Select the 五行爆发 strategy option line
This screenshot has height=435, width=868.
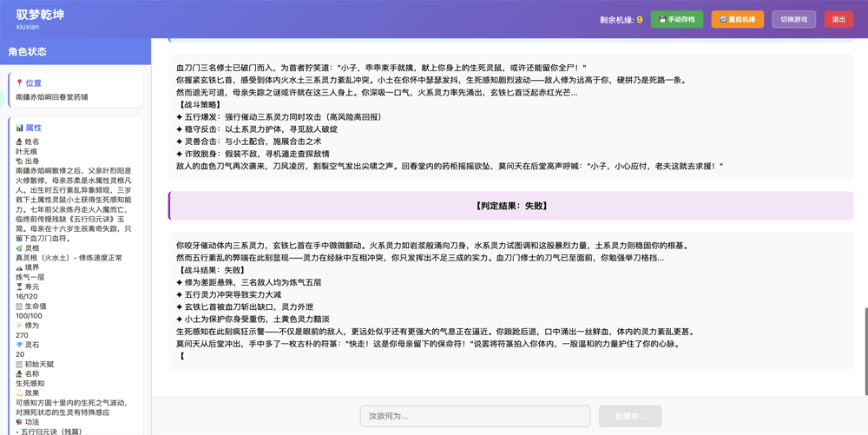coord(278,116)
